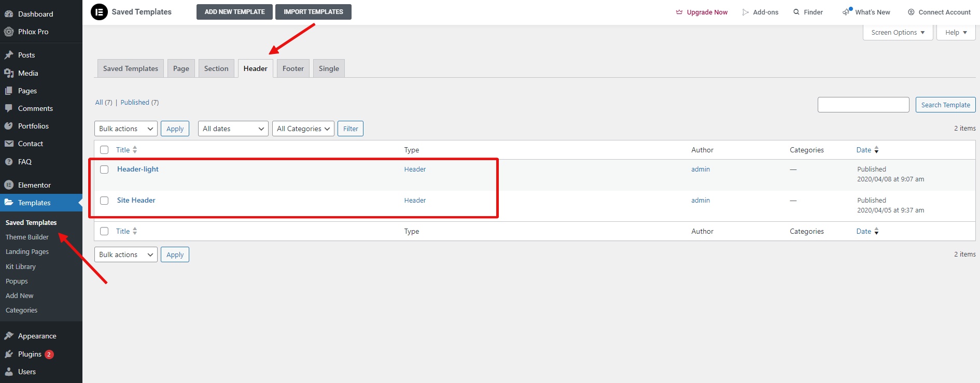Screen dimensions: 980x383
Task: Click the Templates folder icon
Action: tap(9, 203)
